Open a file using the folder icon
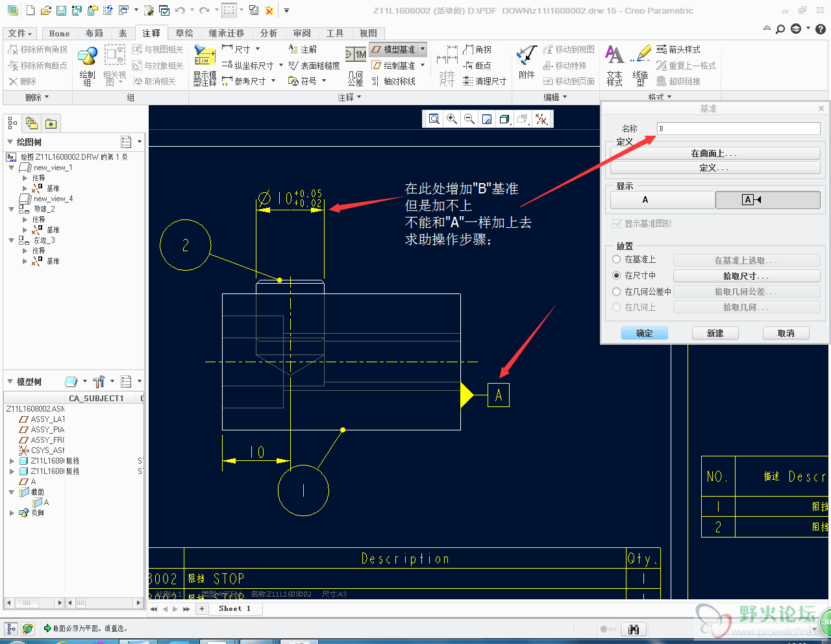This screenshot has height=644, width=831. (x=45, y=10)
